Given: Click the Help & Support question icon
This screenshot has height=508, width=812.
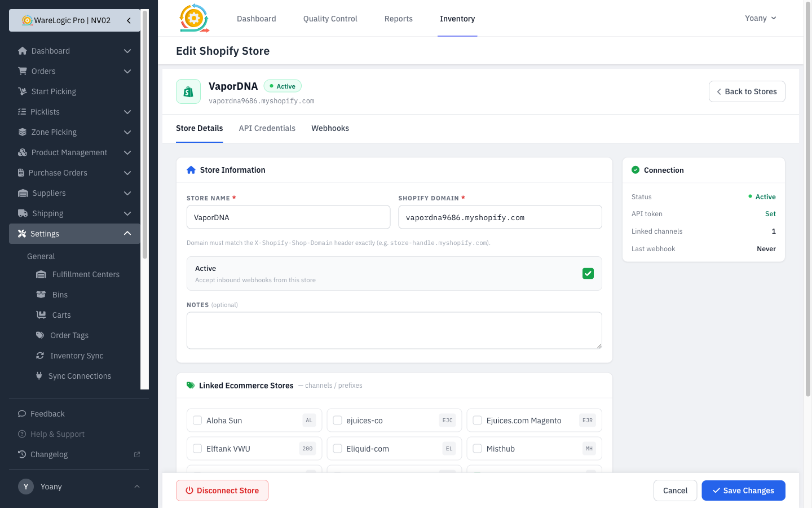Looking at the screenshot, I should [22, 434].
